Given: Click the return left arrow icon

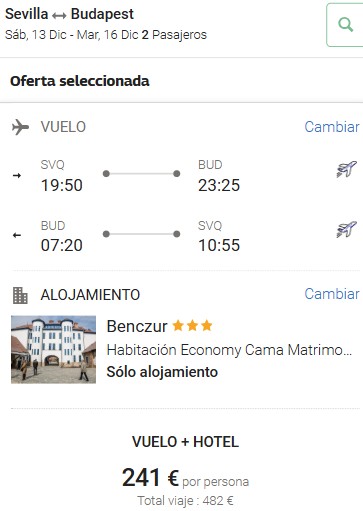Looking at the screenshot, I should [x=17, y=235].
